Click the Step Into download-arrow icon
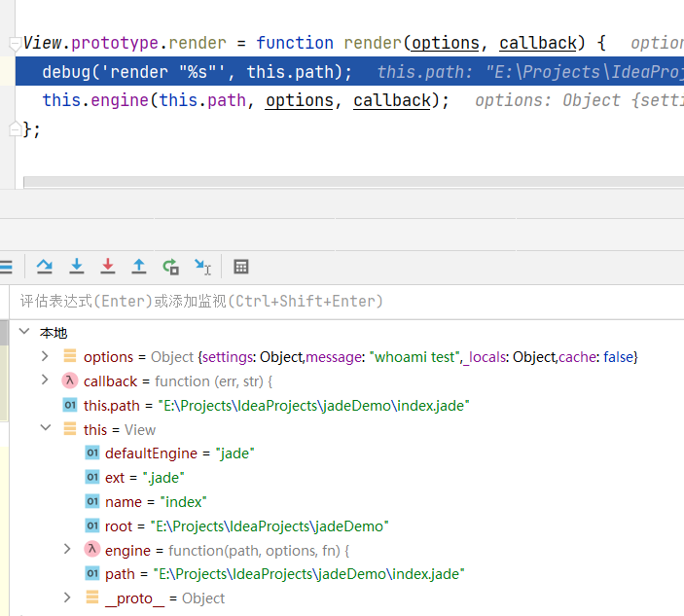Screen dimensions: 684x616 click(76, 266)
